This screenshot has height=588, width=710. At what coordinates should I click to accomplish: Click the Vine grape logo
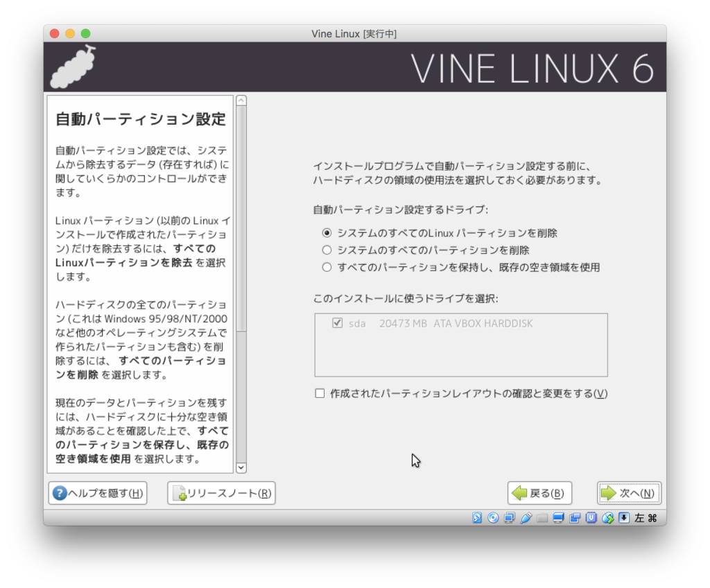[73, 67]
